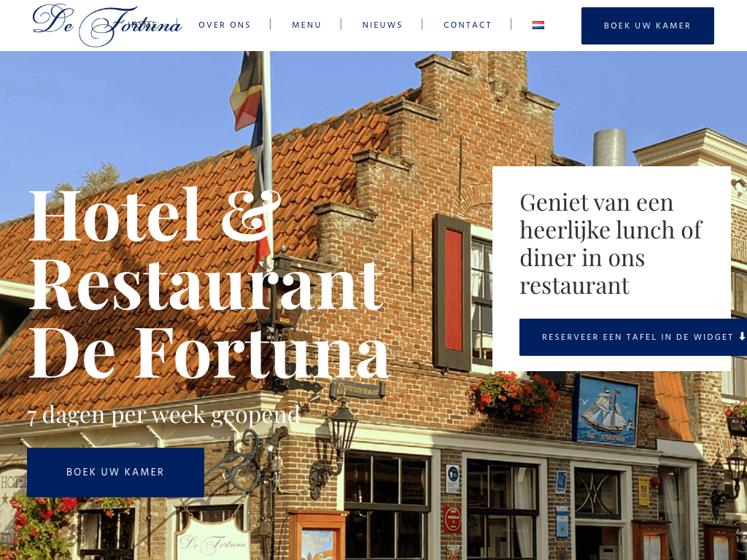
Task: Navigate to CONTACT
Action: click(x=468, y=25)
